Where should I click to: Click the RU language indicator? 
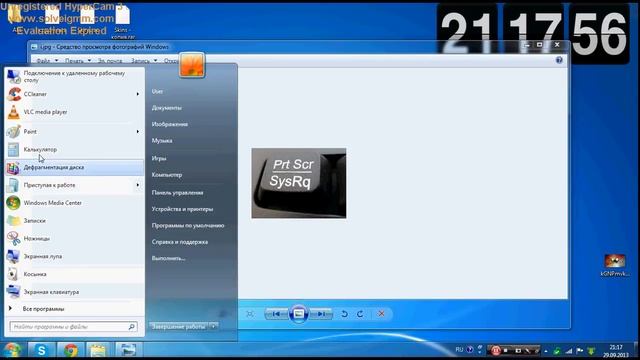tap(459, 350)
